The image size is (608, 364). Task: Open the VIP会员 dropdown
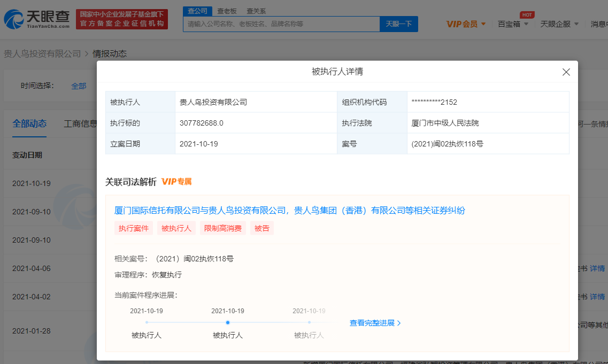click(x=466, y=24)
